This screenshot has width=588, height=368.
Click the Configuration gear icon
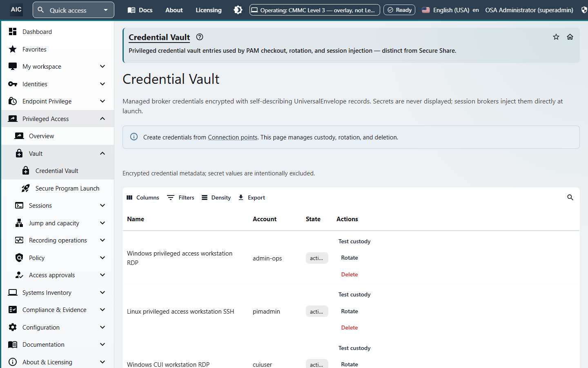point(13,327)
